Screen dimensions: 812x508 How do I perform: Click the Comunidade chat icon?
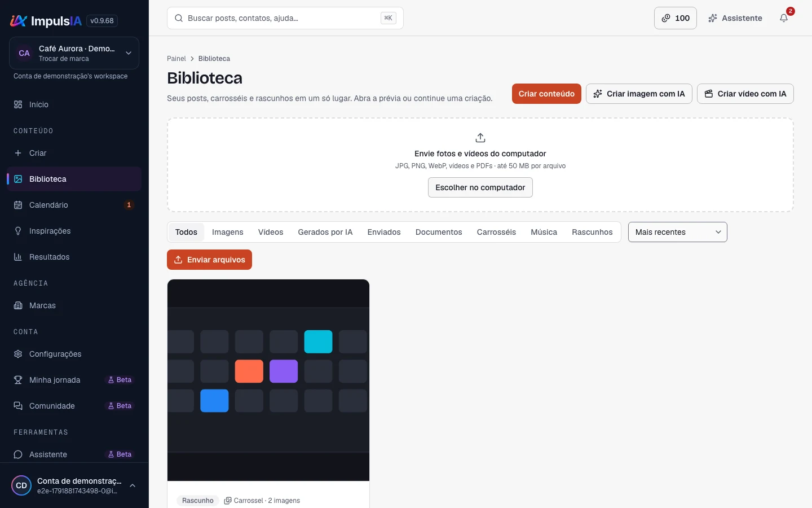pyautogui.click(x=18, y=406)
